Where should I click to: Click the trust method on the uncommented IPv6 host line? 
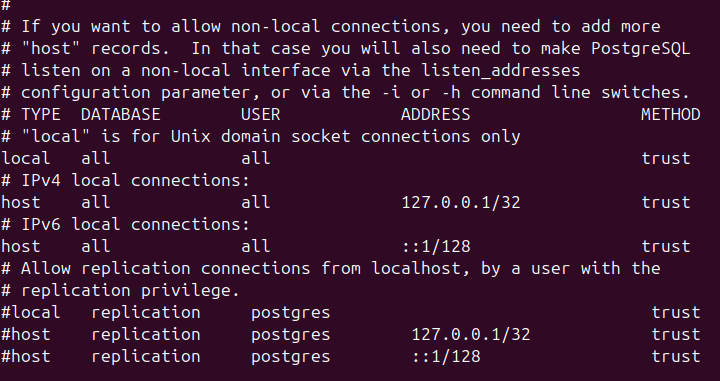point(666,247)
